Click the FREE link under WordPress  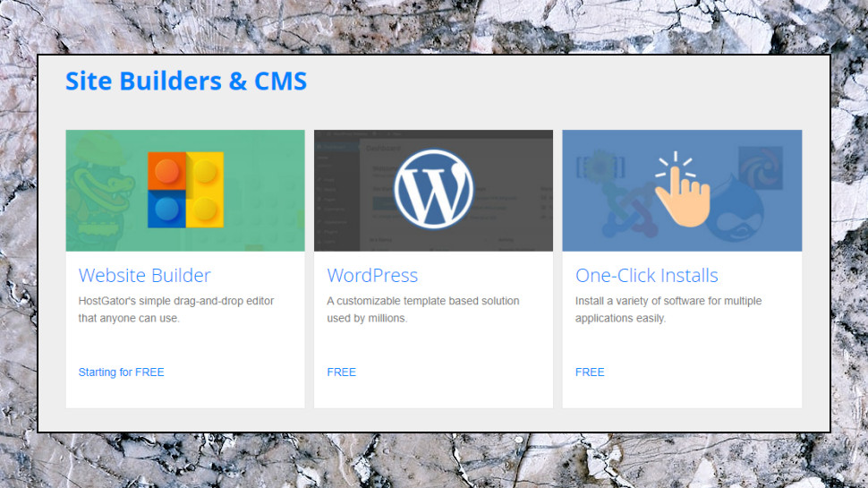pyautogui.click(x=341, y=372)
